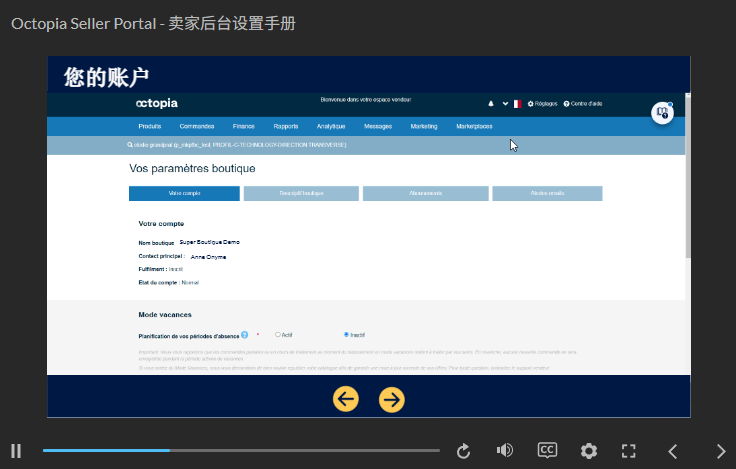Open the Produits menu
Screen dimensions: 736x469
pyautogui.click(x=150, y=126)
